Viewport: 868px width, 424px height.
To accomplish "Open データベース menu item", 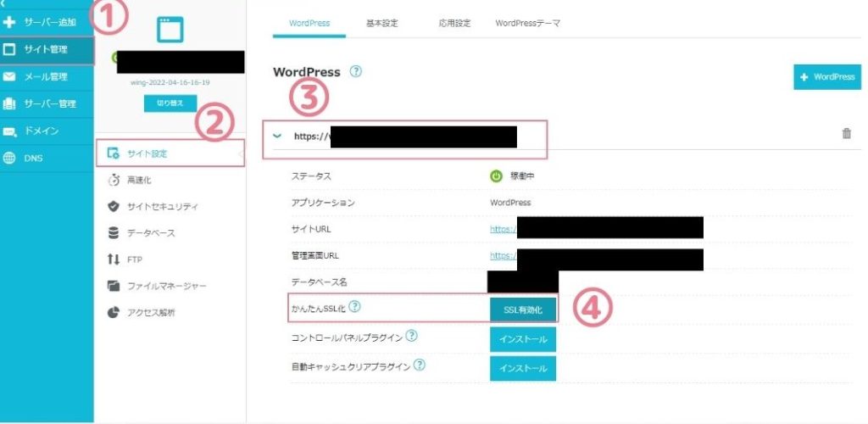I will click(150, 232).
